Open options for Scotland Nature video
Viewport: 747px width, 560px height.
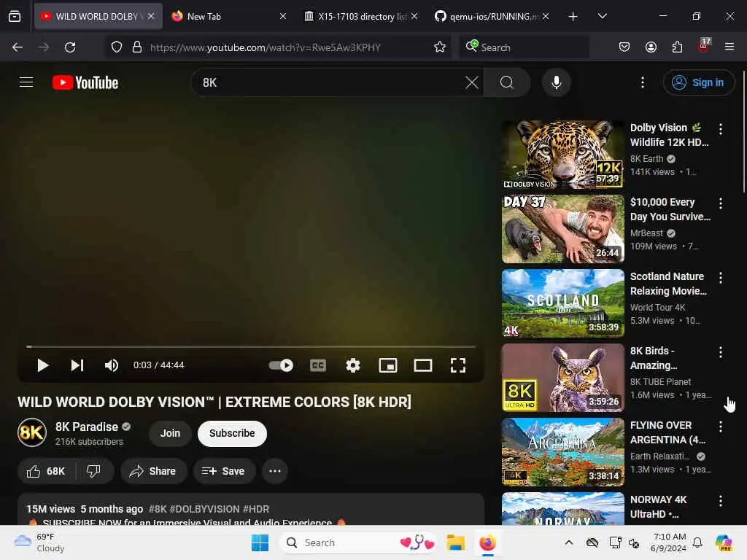(x=720, y=278)
